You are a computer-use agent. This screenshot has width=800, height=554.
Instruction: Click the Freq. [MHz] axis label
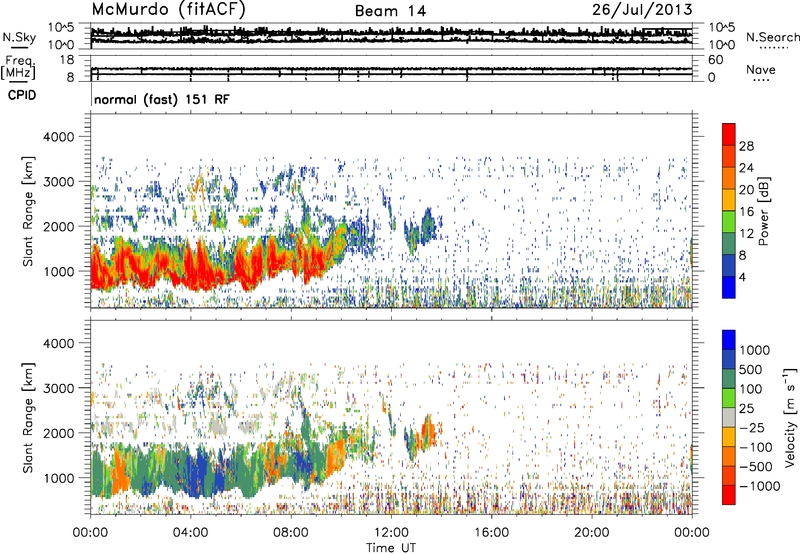pyautogui.click(x=18, y=68)
